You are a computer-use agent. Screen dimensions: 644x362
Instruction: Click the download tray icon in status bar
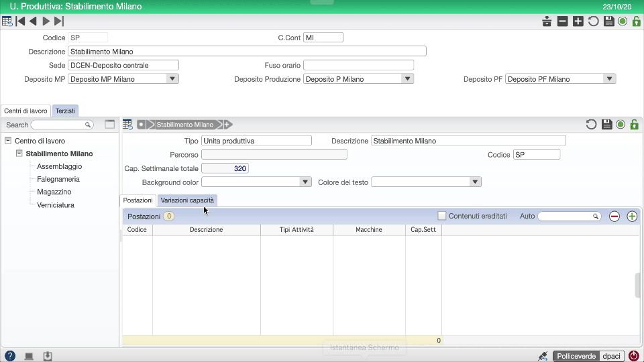click(48, 356)
